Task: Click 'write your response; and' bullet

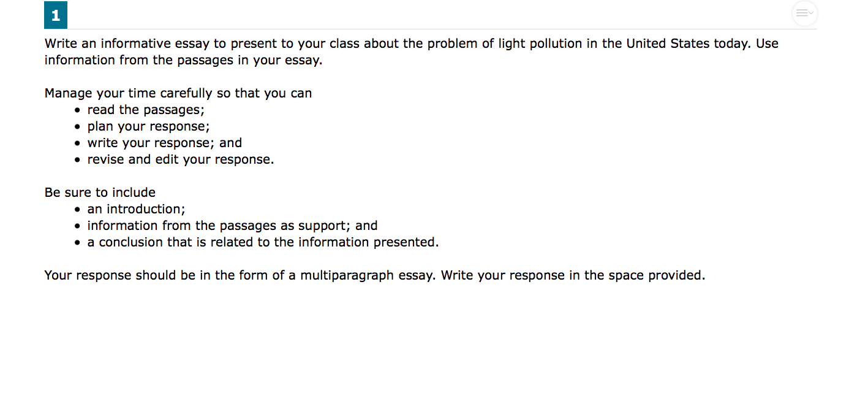Action: pos(164,143)
